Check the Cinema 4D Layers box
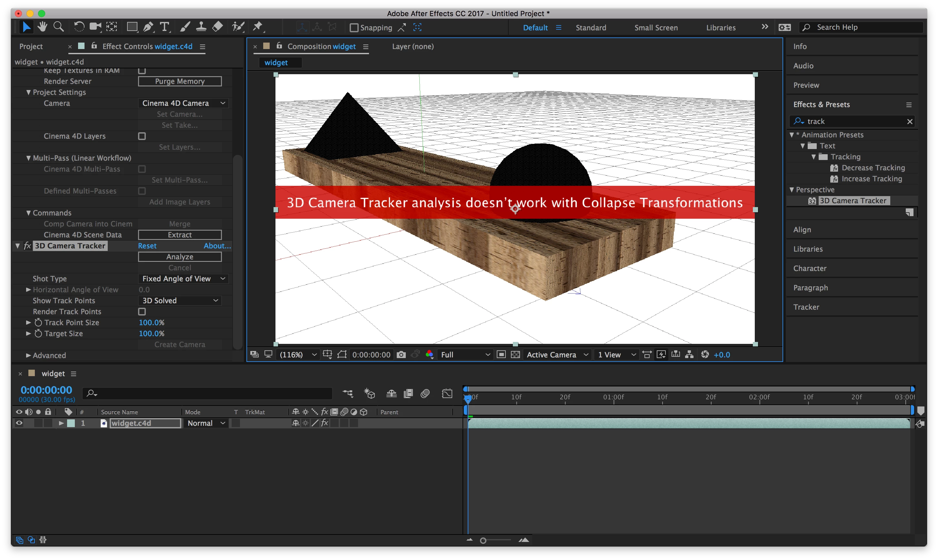938x560 pixels. click(x=142, y=136)
